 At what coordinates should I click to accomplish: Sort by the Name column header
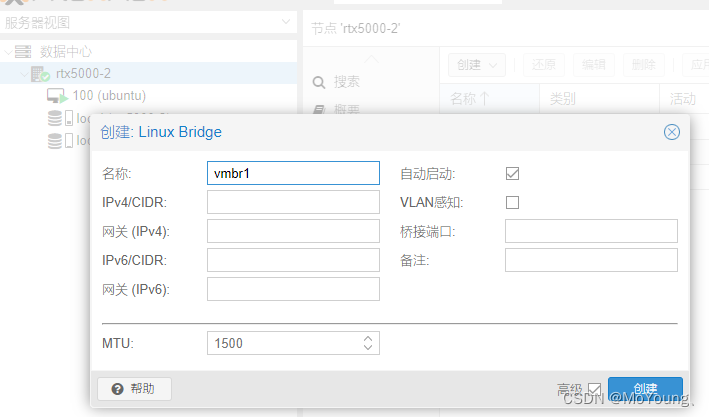(470, 98)
